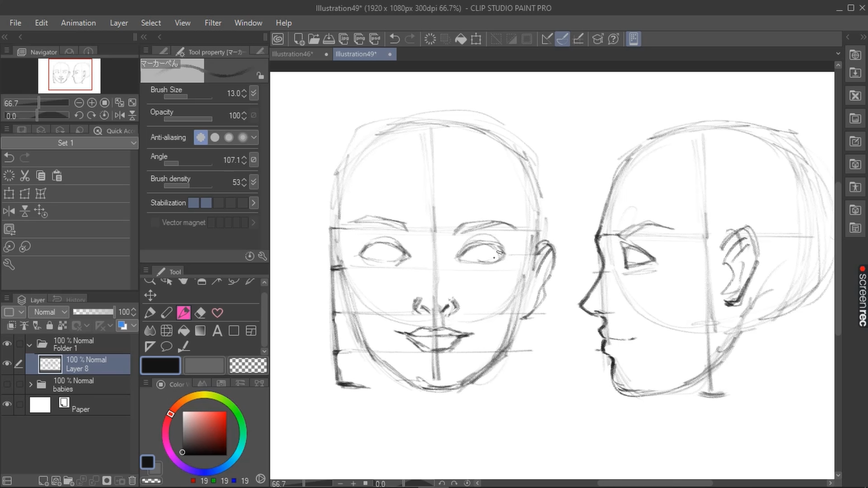
Task: Select the Balloon speech bubble tool
Action: [166, 347]
